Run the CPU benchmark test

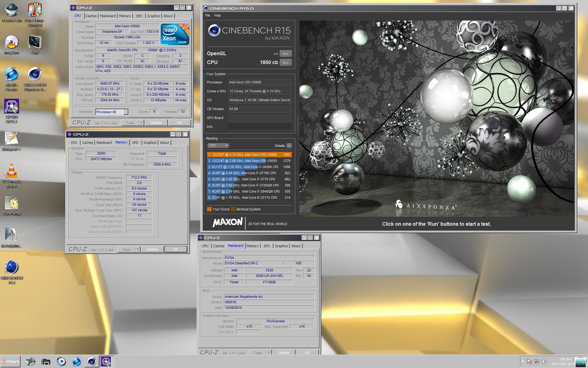(x=285, y=63)
